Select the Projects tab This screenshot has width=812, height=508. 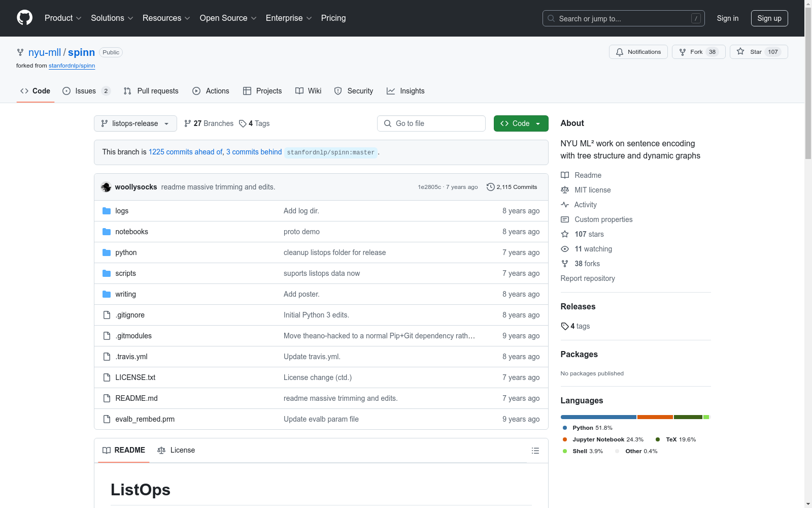coord(262,91)
